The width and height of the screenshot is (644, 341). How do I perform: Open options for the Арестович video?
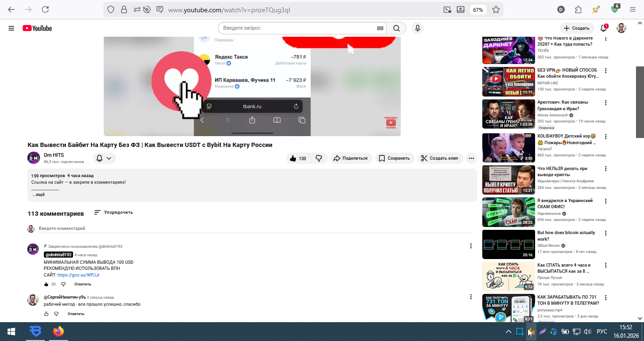coord(606,103)
